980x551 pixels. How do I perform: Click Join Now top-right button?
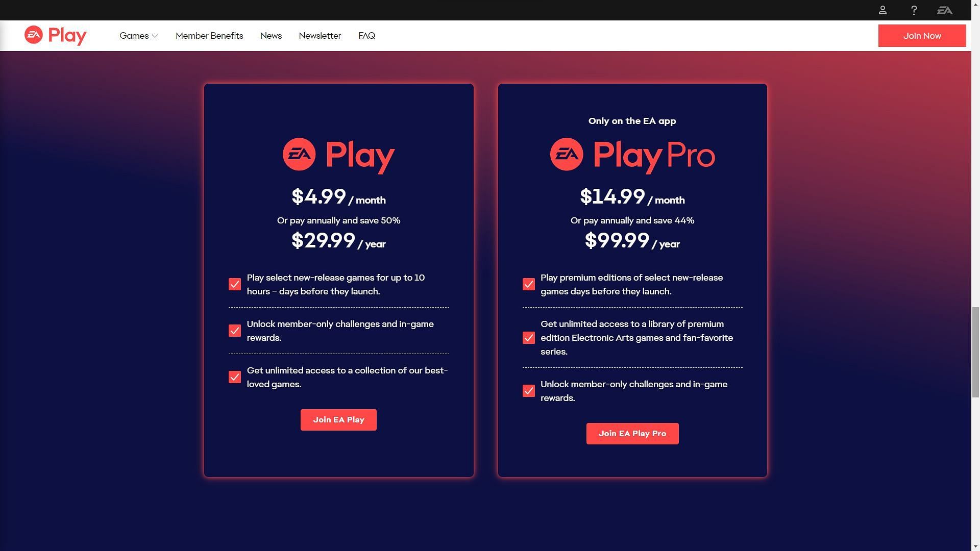922,35
